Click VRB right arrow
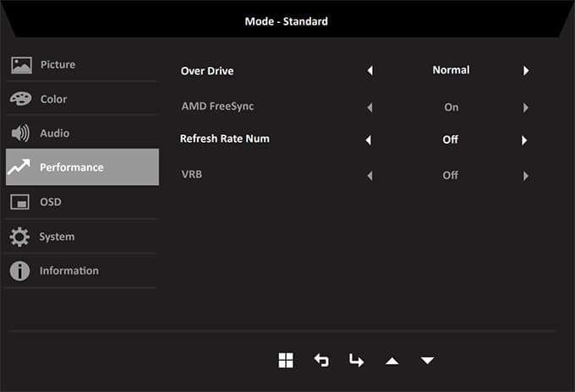 tap(525, 176)
